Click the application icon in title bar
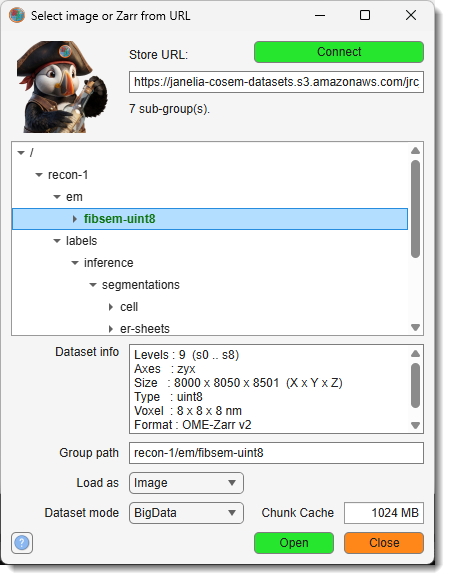 [x=17, y=16]
